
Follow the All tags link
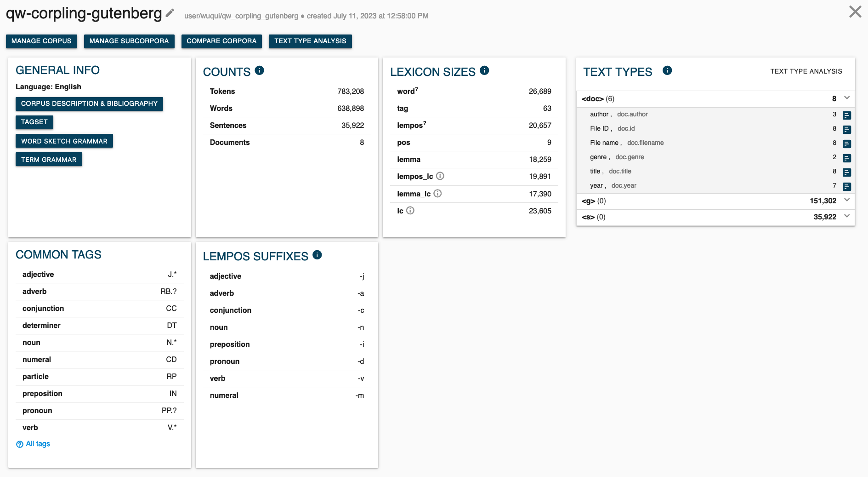[38, 444]
